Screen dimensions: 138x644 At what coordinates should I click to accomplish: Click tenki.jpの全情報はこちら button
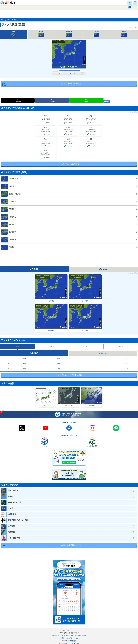pyautogui.click(x=69, y=545)
